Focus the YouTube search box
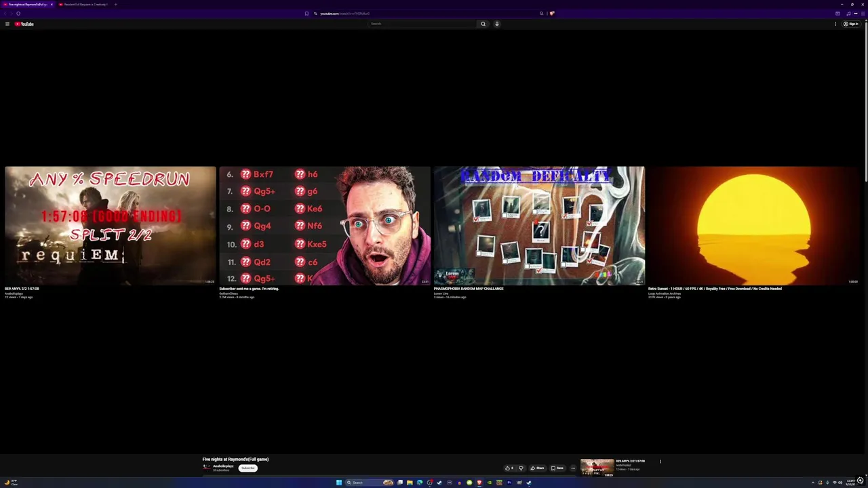This screenshot has height=488, width=868. 422,24
